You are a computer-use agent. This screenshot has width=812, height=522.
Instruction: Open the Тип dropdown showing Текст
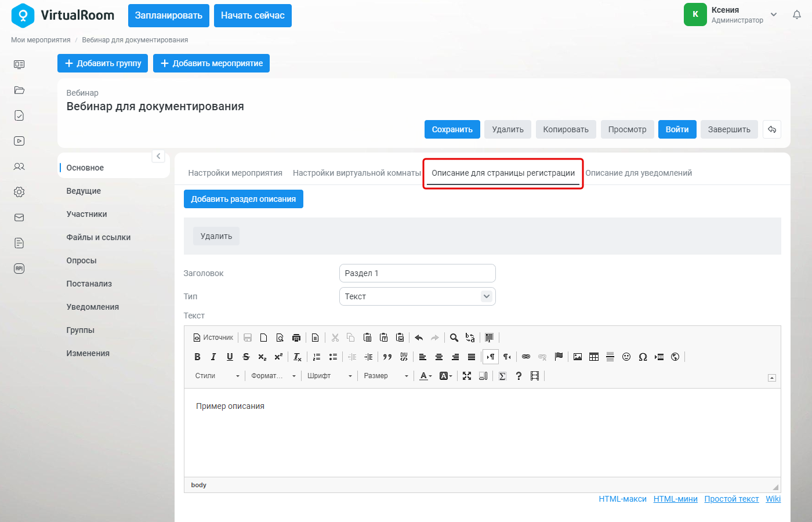click(417, 296)
